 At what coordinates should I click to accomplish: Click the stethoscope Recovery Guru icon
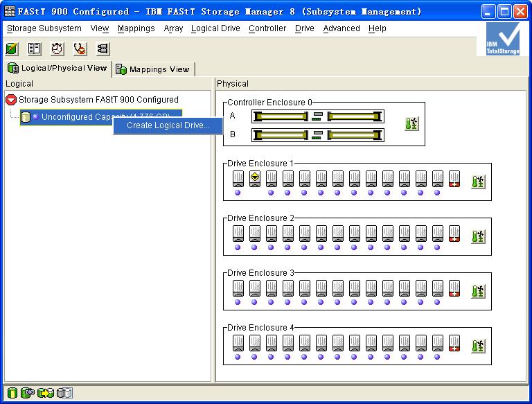pyautogui.click(x=80, y=49)
